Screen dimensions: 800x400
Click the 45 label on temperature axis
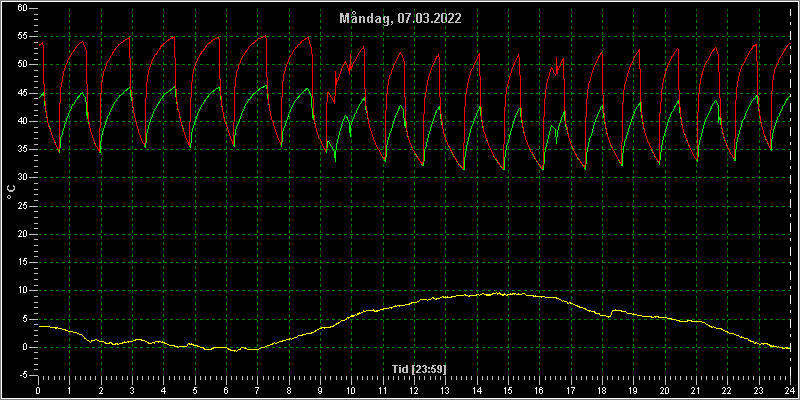click(22, 93)
